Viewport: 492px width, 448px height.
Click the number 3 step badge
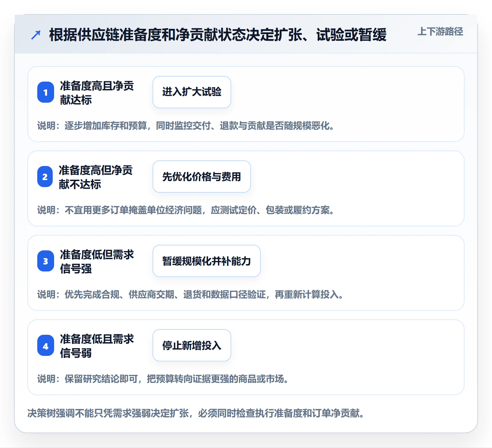click(x=46, y=261)
